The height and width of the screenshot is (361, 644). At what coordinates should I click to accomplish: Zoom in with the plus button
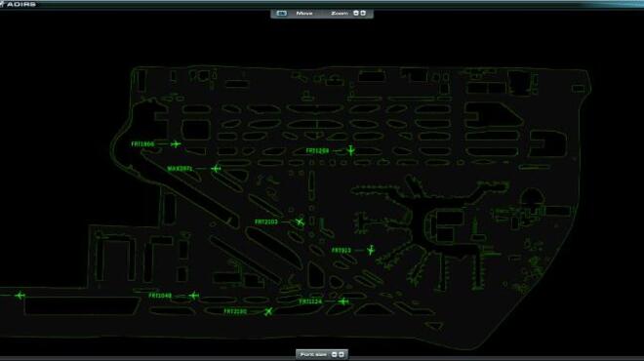[363, 13]
